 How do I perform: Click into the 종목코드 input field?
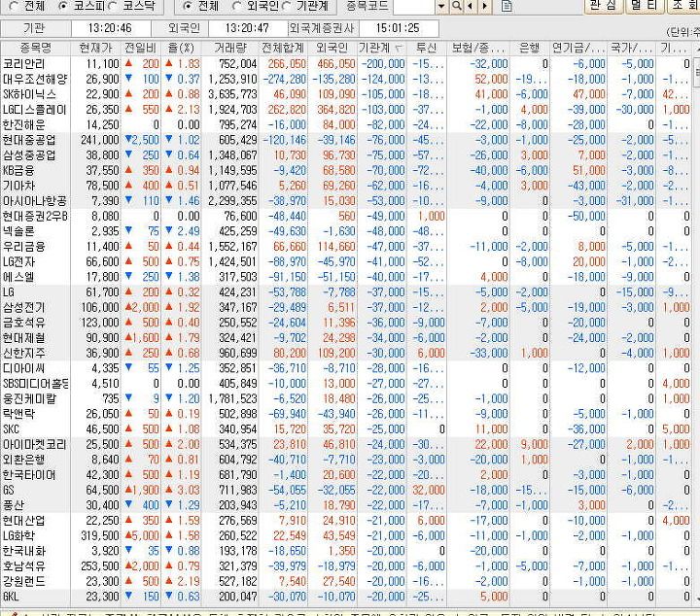pyautogui.click(x=413, y=6)
